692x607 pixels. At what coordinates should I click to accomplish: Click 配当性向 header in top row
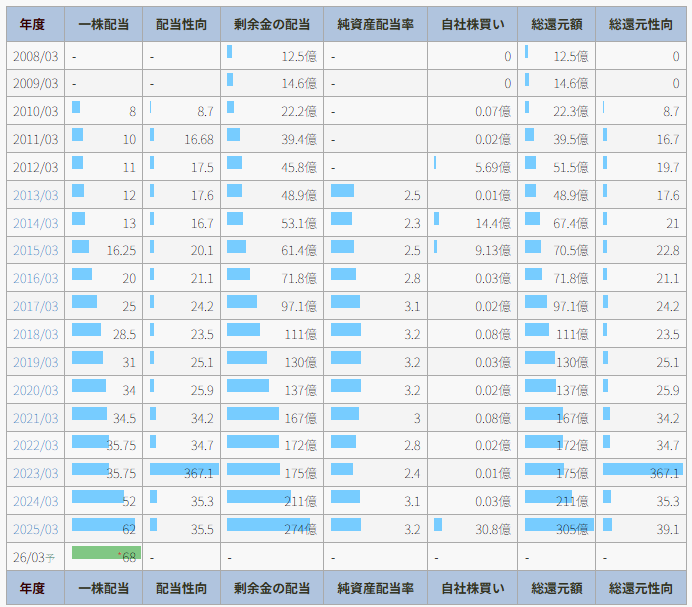(x=182, y=24)
